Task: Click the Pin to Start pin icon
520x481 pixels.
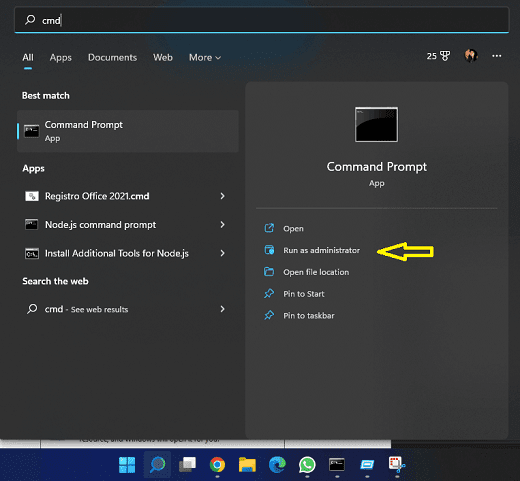Action: 269,293
